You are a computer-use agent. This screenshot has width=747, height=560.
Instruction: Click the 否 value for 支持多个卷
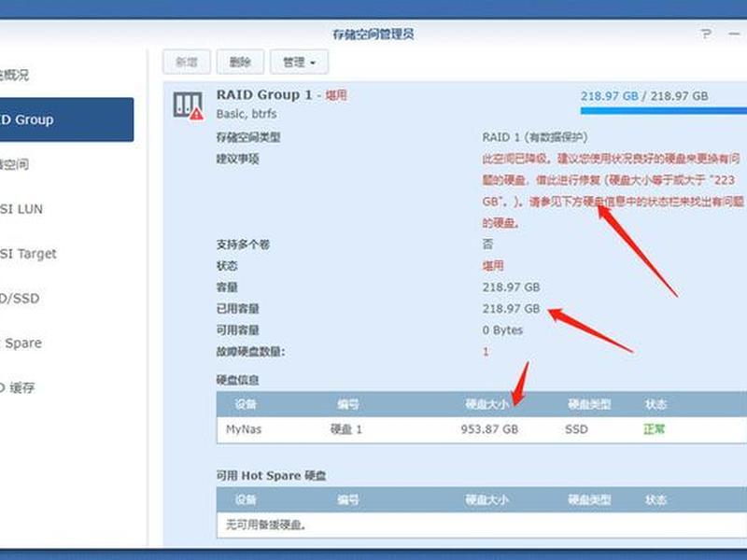click(487, 245)
